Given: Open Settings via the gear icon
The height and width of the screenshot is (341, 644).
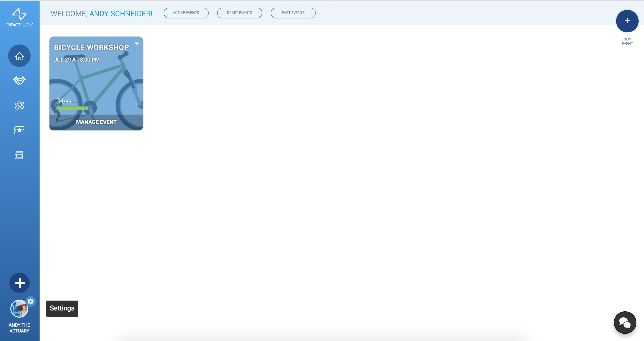Looking at the screenshot, I should pos(31,301).
